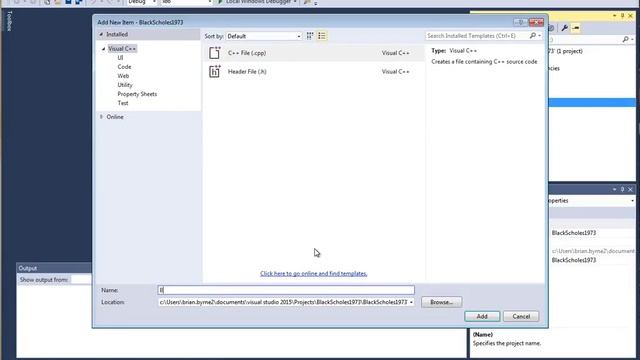This screenshot has height=360, width=640.
Task: Click into the Name text field
Action: coord(286,290)
